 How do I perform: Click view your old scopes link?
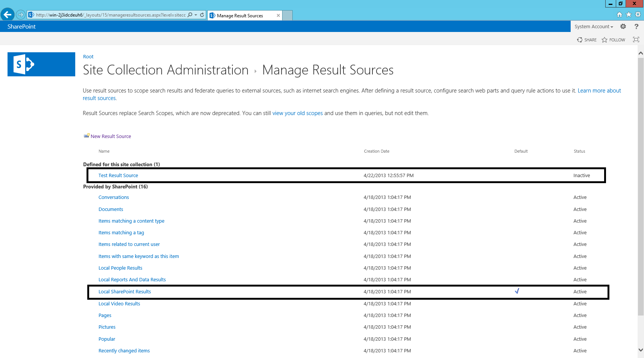click(x=298, y=113)
